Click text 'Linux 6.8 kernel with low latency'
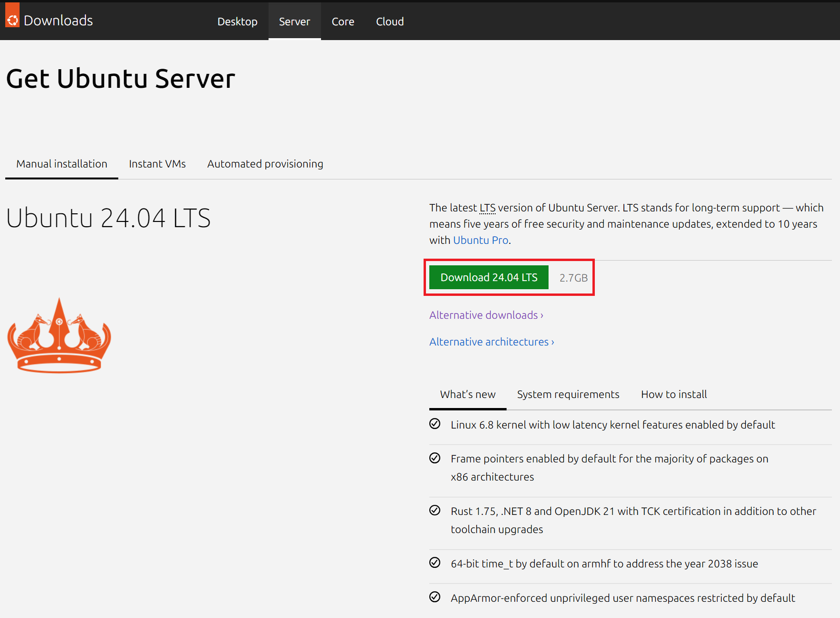This screenshot has width=840, height=618. click(529, 425)
